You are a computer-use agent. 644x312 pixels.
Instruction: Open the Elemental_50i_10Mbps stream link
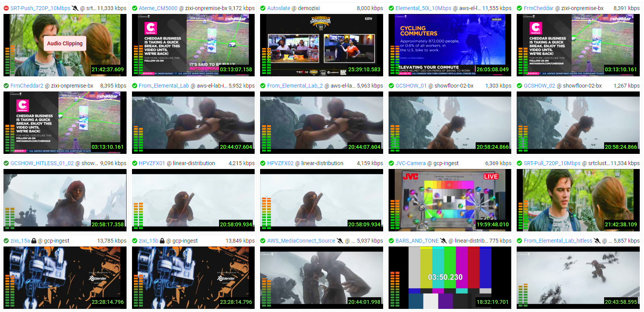pos(423,8)
